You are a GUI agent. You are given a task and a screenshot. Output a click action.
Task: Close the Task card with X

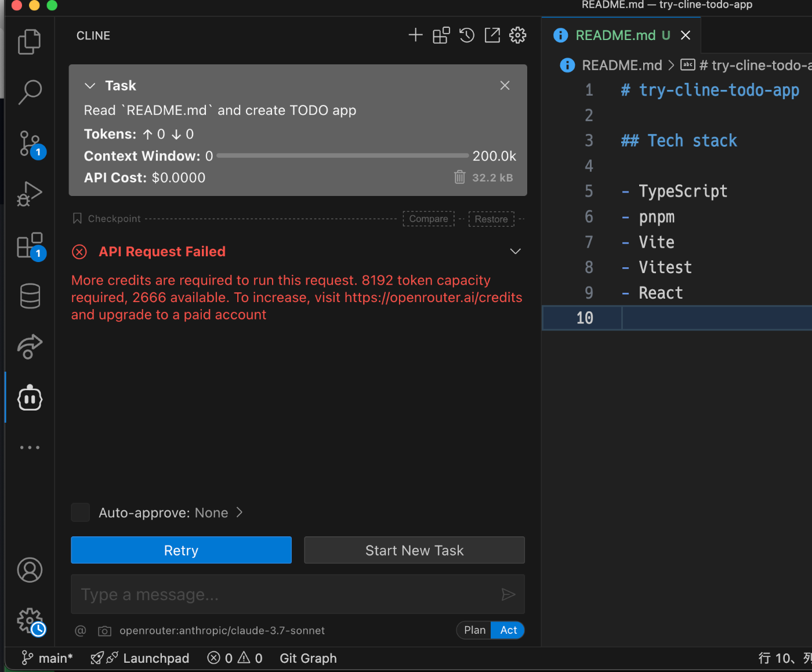[505, 85]
